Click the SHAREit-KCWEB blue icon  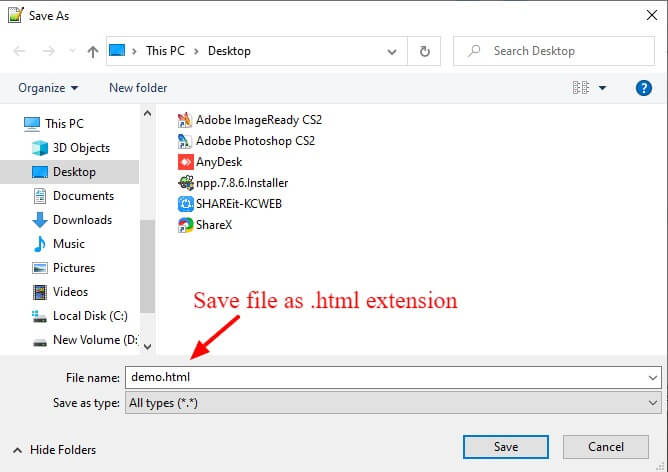(x=185, y=204)
